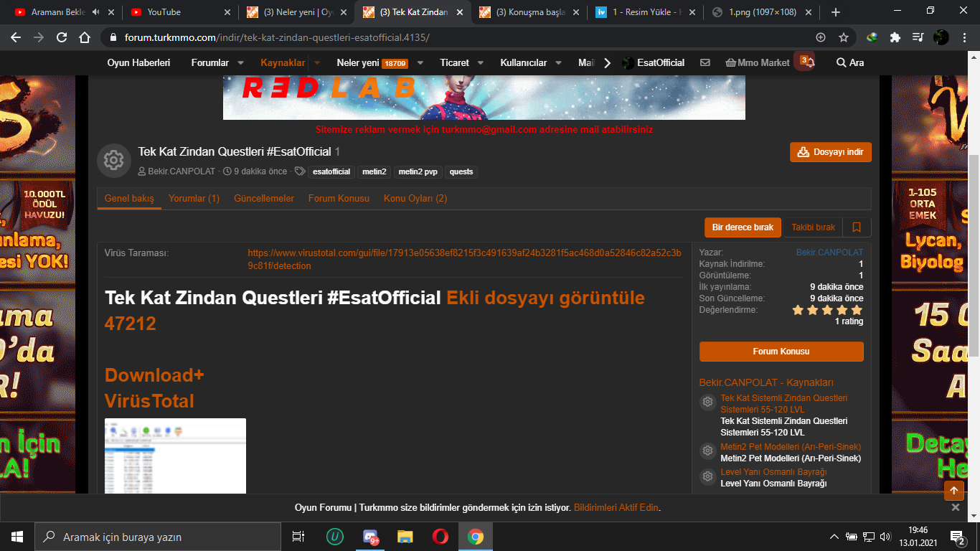Open Level Yanı Osmanlı Bayrağı resource link
The image size is (980, 551).
773,472
